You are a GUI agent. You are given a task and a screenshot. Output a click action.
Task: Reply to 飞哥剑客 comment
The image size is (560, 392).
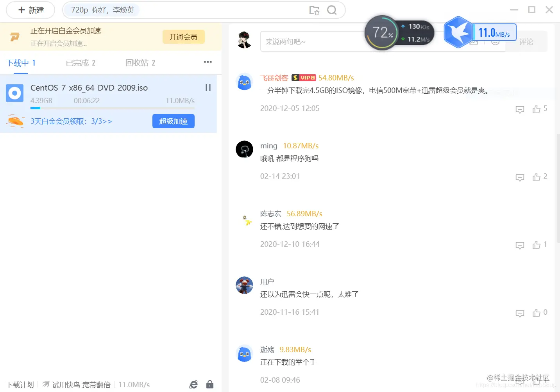pyautogui.click(x=520, y=110)
